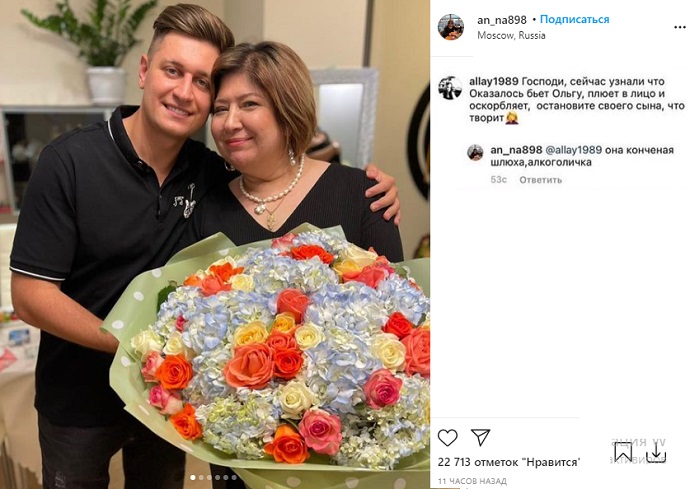Jump to the last carousel dot
Image resolution: width=690 pixels, height=489 pixels.
pyautogui.click(x=234, y=477)
